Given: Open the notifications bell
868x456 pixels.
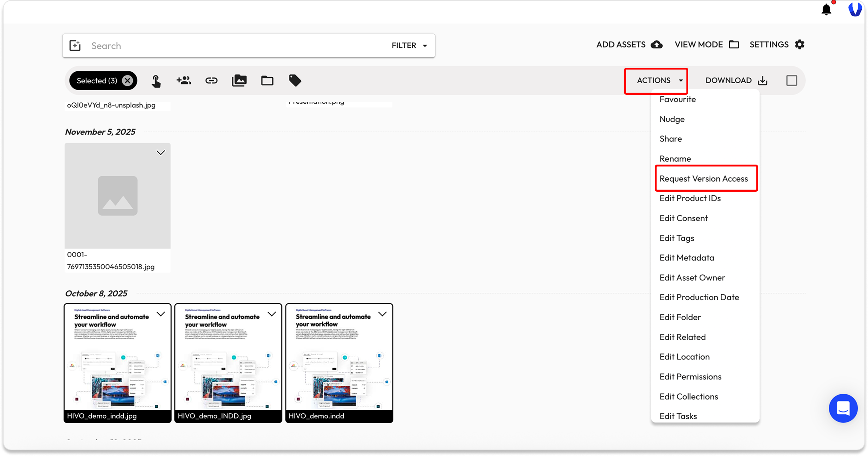Looking at the screenshot, I should pos(826,9).
